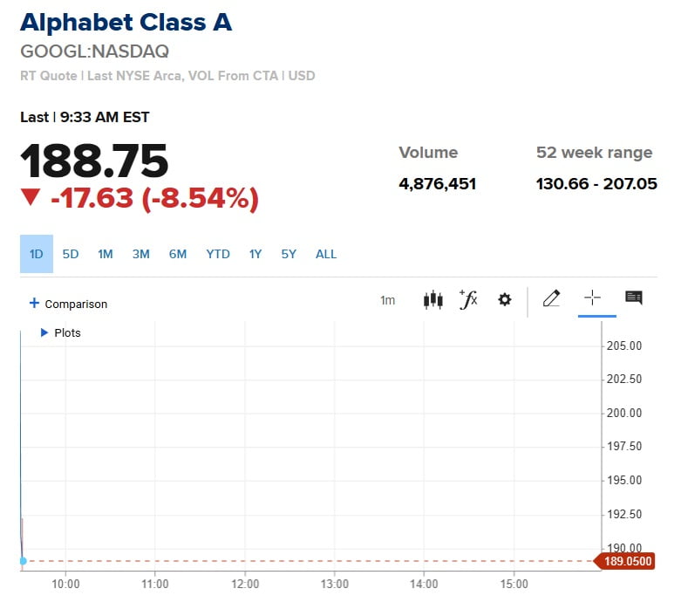Screen dimensions: 681x616
Task: Select the 5Y time range
Action: pyautogui.click(x=289, y=254)
